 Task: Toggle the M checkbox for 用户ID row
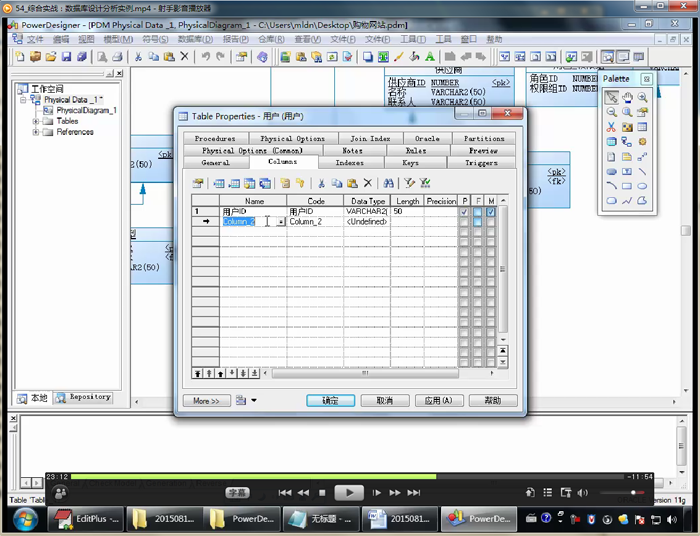coord(491,212)
